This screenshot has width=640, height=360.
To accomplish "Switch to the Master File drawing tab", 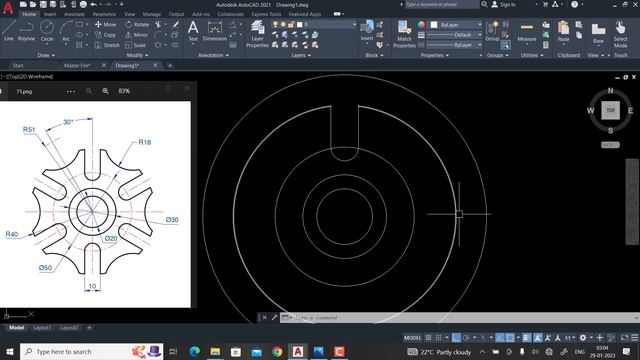I will pos(77,65).
